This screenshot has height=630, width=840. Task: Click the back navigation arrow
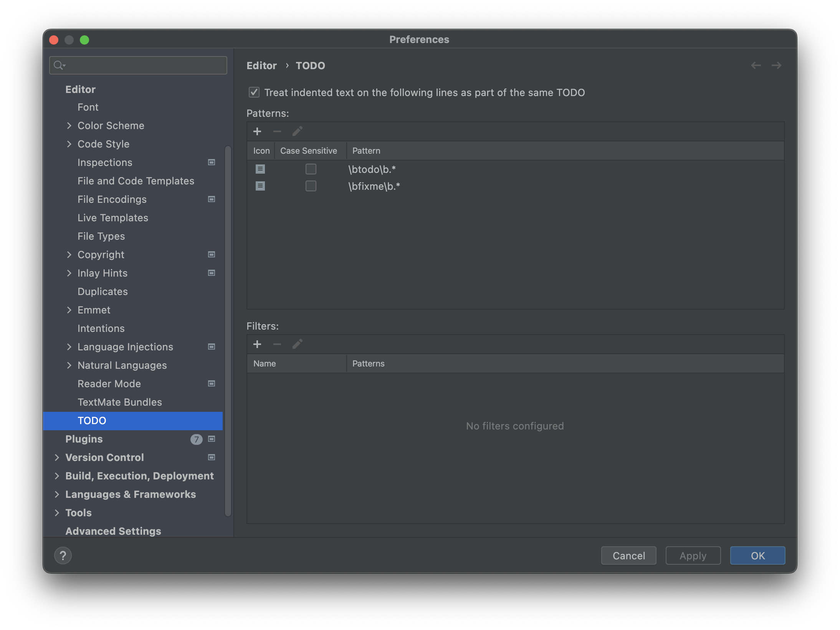click(x=756, y=66)
